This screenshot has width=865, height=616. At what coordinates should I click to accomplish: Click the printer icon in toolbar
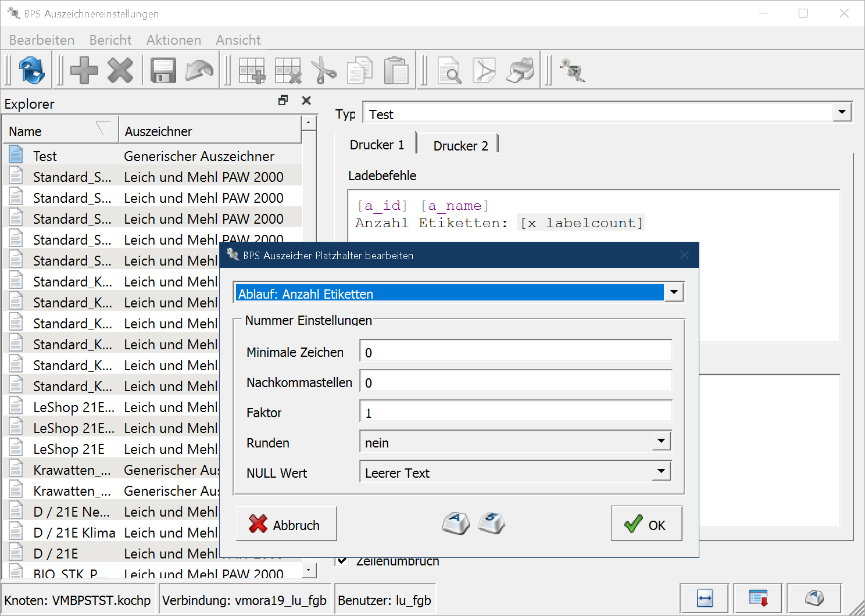click(520, 71)
